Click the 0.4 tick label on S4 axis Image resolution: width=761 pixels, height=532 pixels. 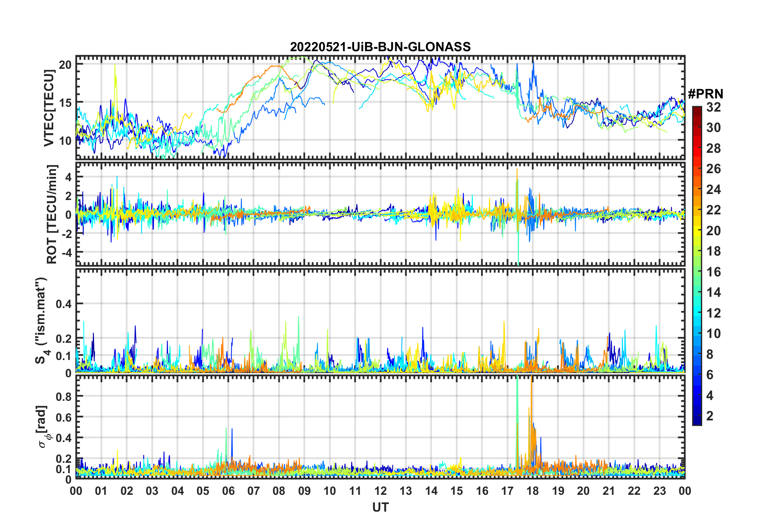(x=64, y=304)
